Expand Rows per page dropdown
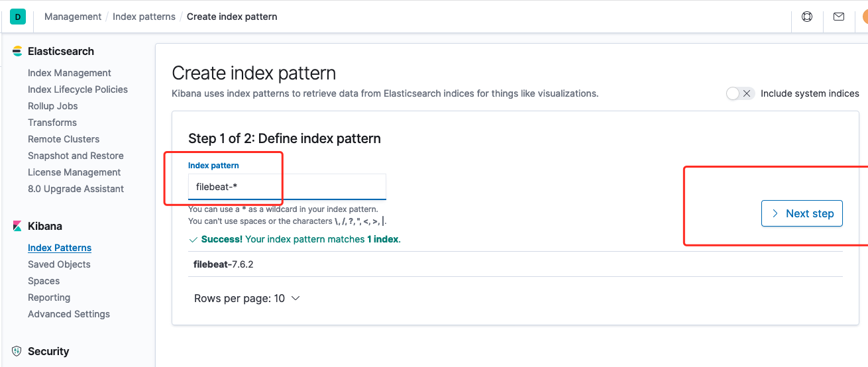Viewport: 868px width, 367px height. pyautogui.click(x=246, y=299)
